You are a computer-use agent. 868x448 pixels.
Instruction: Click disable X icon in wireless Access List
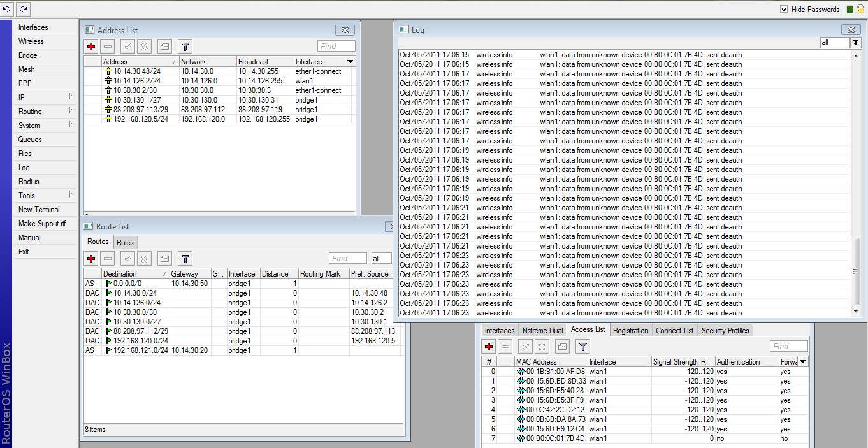pos(542,346)
